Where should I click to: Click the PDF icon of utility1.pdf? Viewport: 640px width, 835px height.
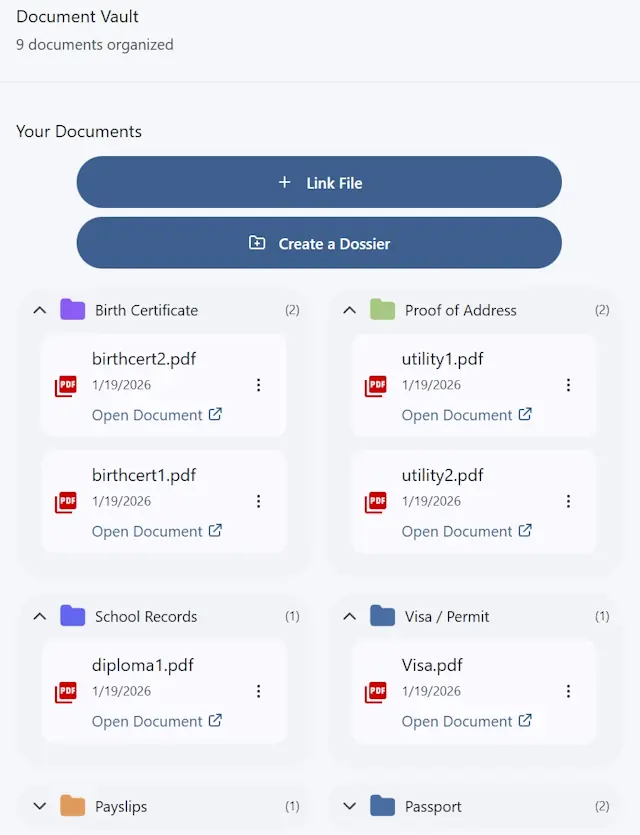pyautogui.click(x=376, y=386)
